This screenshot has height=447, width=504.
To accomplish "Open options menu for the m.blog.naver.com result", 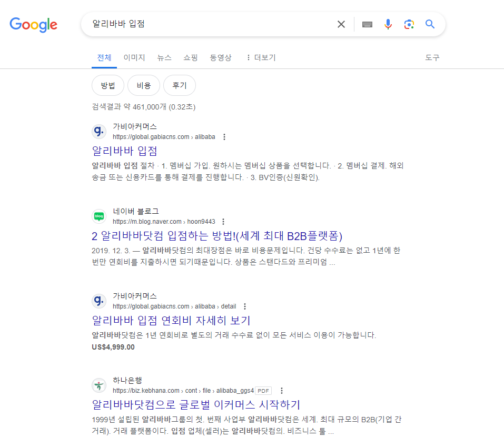I will 223,222.
